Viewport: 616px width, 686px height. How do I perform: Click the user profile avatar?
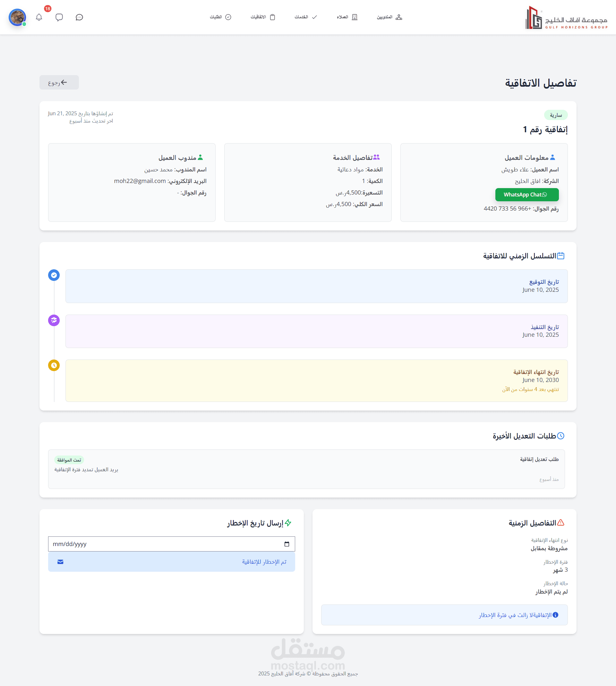pos(17,17)
